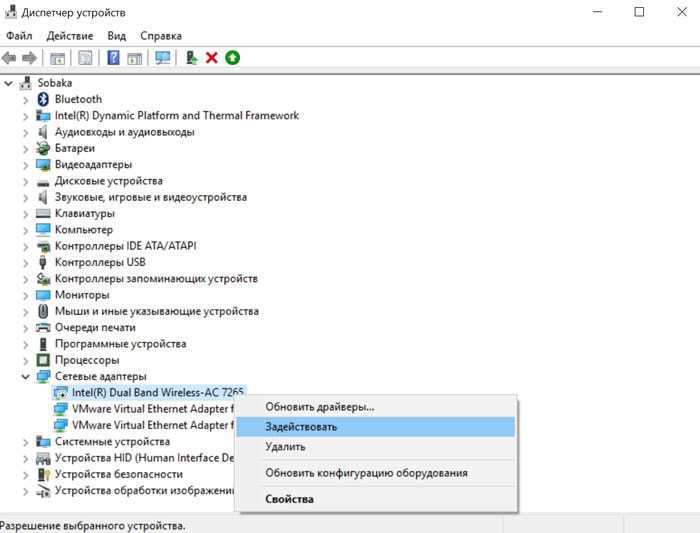This screenshot has width=700, height=533.
Task: Open the Properties toolbar icon
Action: [x=85, y=58]
